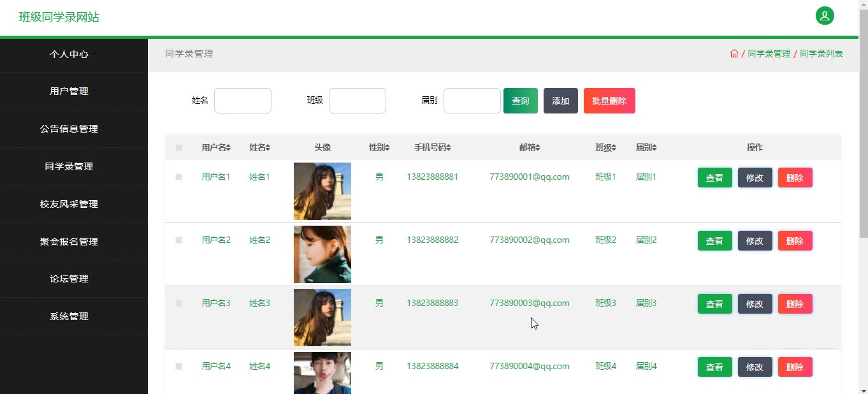Sort by 性别 column arrows
Screen dimensions: 868x394
point(387,148)
